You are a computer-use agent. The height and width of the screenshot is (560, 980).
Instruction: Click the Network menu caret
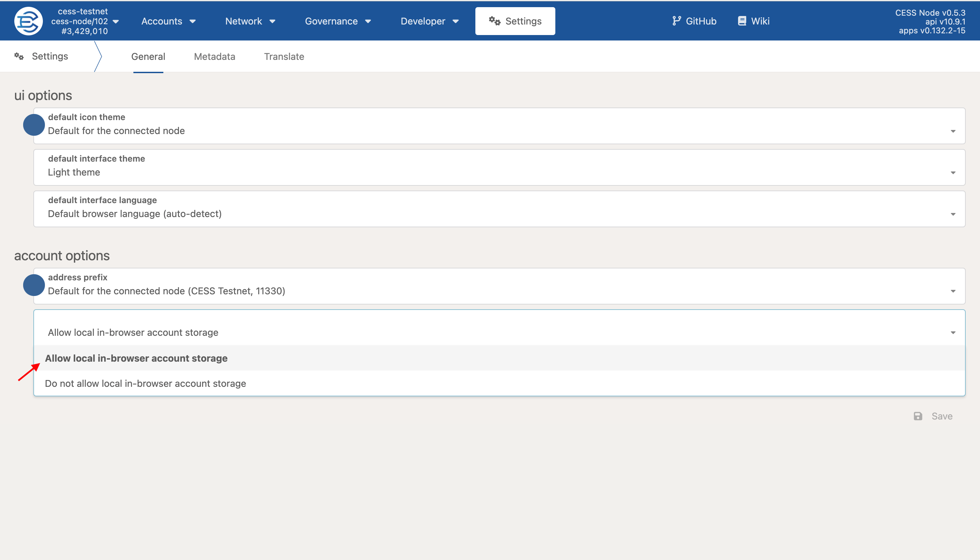point(272,21)
